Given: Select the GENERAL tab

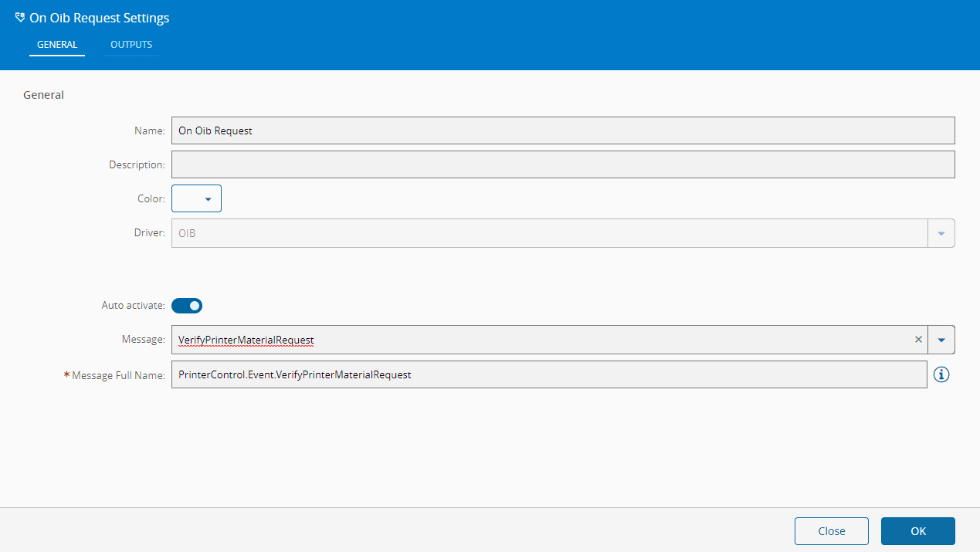Looking at the screenshot, I should point(57,45).
